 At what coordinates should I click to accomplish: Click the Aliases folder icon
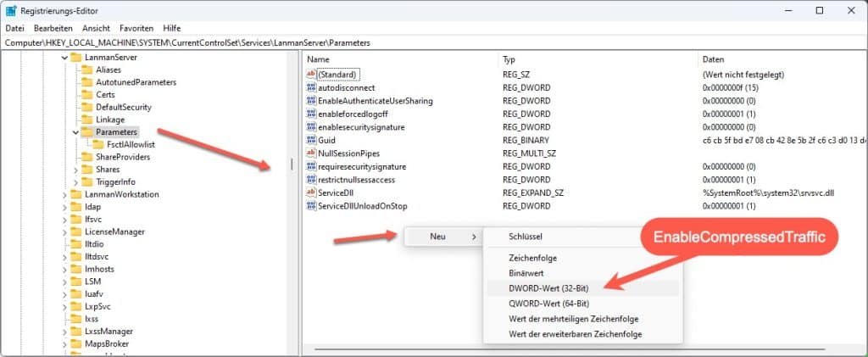87,70
